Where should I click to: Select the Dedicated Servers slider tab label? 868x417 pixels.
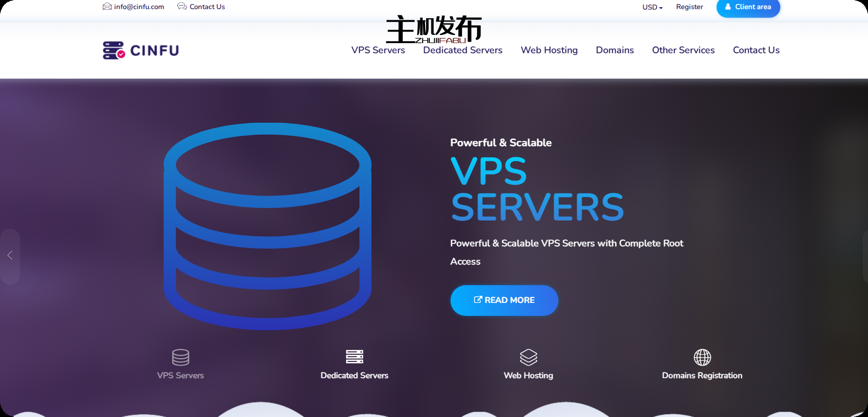pos(355,375)
